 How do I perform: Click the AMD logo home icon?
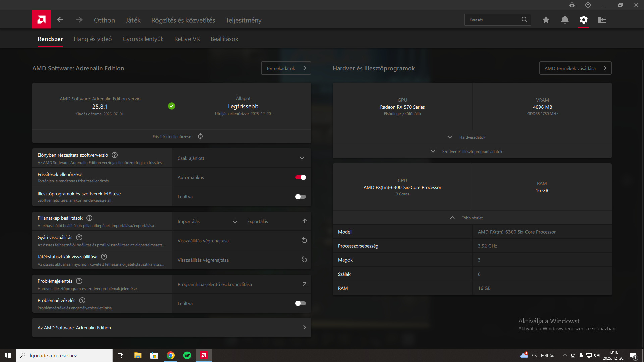click(42, 20)
